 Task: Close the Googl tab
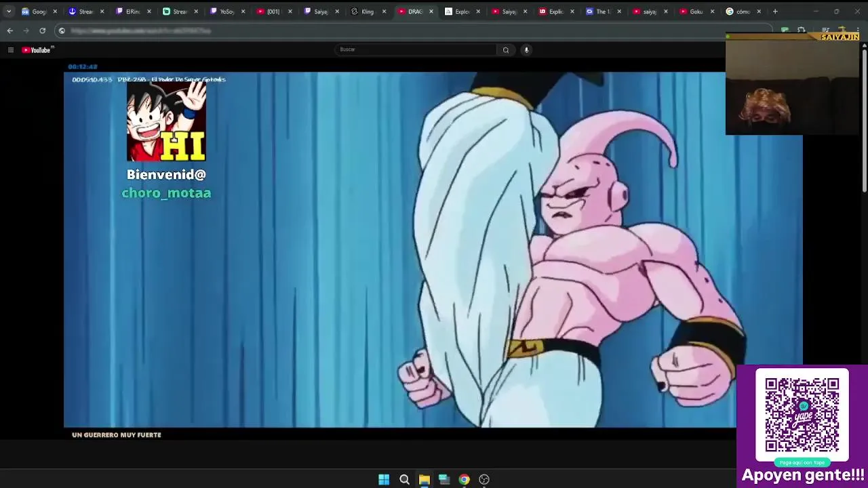coord(55,12)
